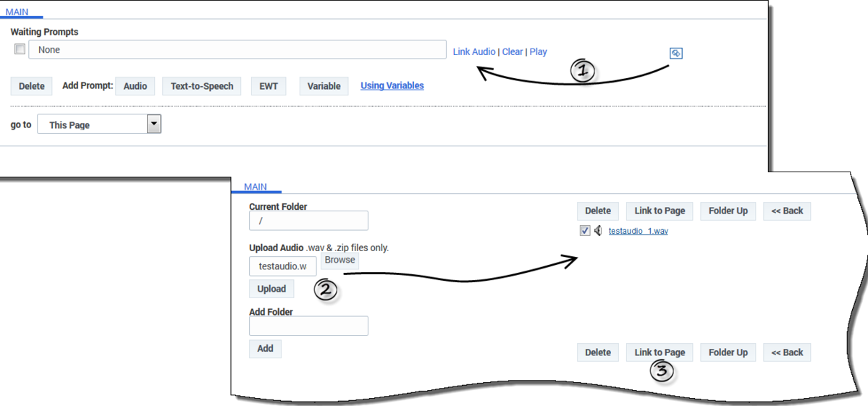Screen dimensions: 868x406
Task: Uncheck the testaudio_1.wav checkbox
Action: click(x=584, y=231)
